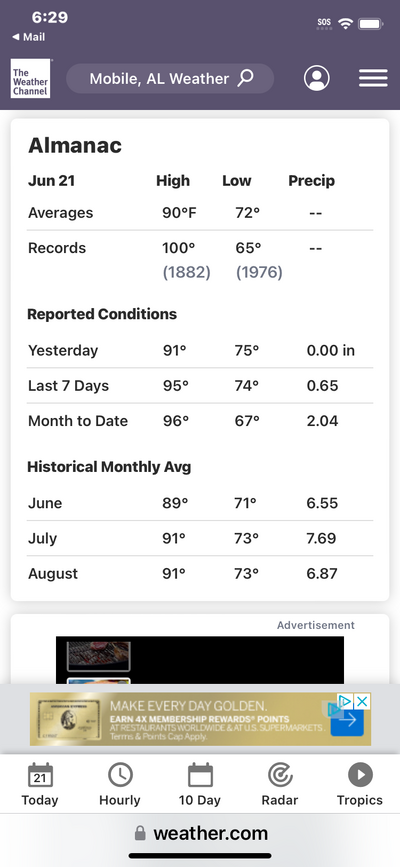Tap the magnifying glass search icon

point(245,78)
